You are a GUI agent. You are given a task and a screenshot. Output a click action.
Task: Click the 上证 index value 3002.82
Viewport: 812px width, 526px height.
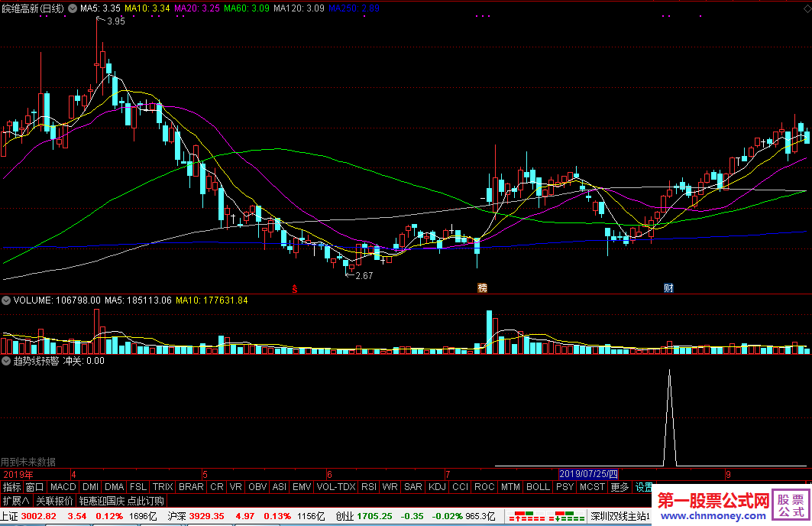39,516
